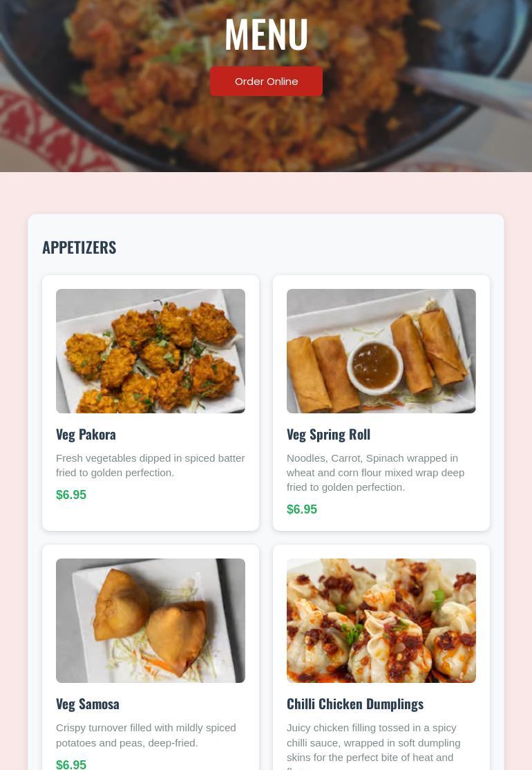Click the Veg Samosa $6.95 price
This screenshot has height=770, width=532.
coord(71,764)
